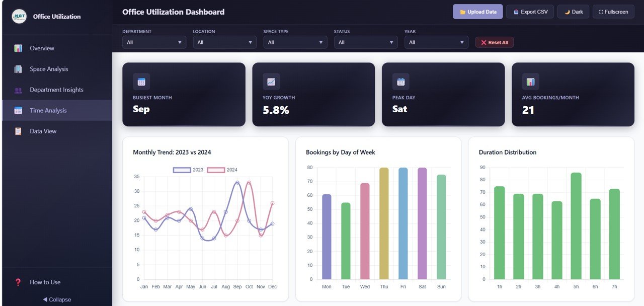The height and width of the screenshot is (306, 644).
Task: Click the Upload Data button highlighted in purple
Action: (477, 12)
